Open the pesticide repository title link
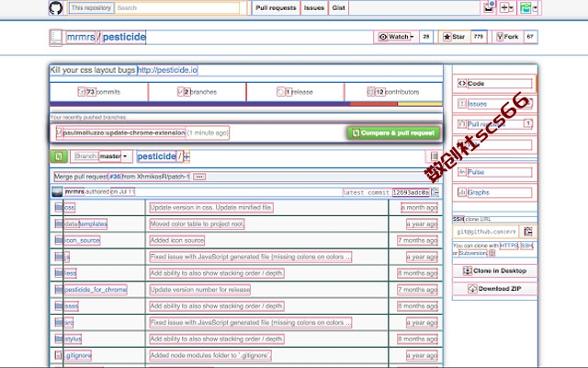The width and height of the screenshot is (588, 368). (124, 37)
